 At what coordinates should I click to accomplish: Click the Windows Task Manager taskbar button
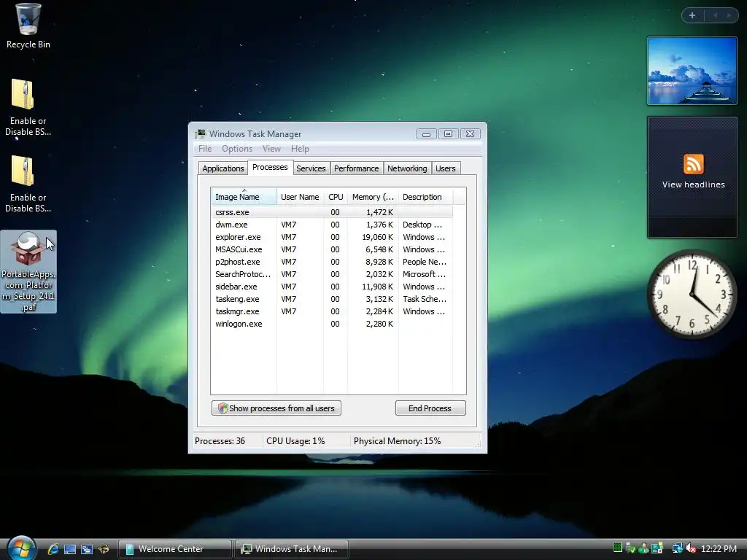pyautogui.click(x=292, y=549)
